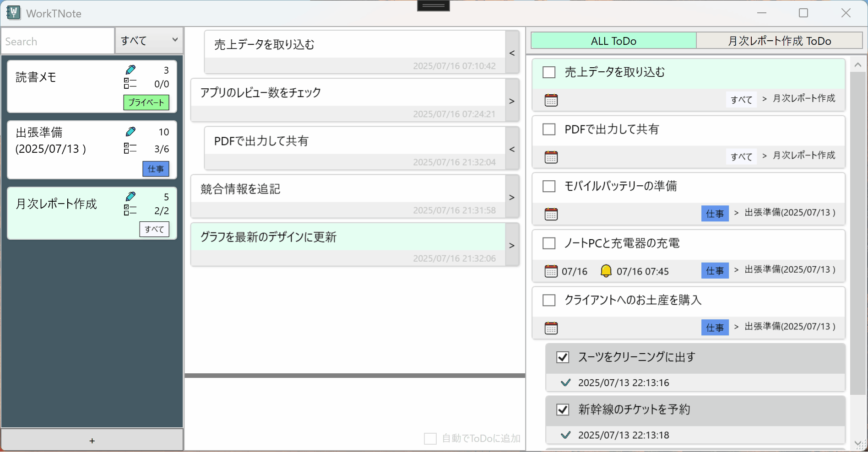The width and height of the screenshot is (868, 452).
Task: Click the checklist icon on 読書メモ card
Action: point(130,83)
